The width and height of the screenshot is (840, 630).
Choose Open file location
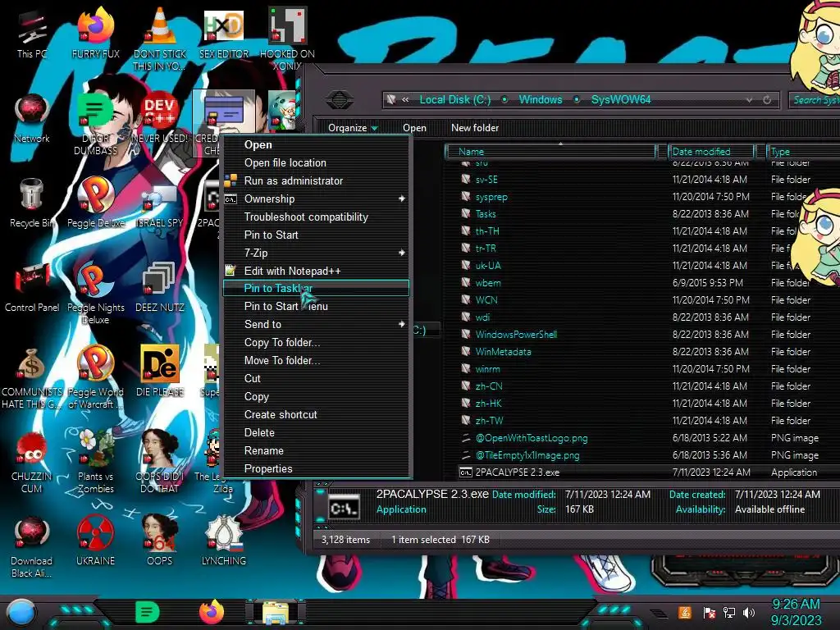tap(316, 163)
